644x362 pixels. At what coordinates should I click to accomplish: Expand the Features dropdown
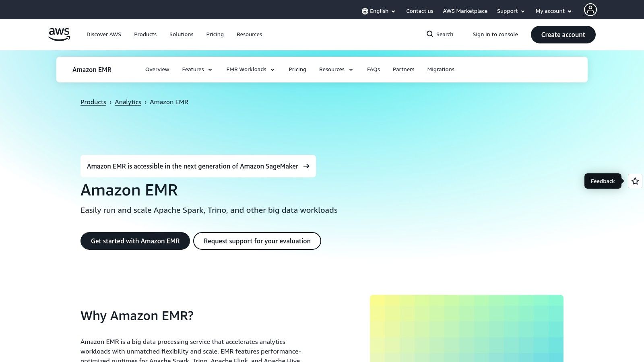196,69
